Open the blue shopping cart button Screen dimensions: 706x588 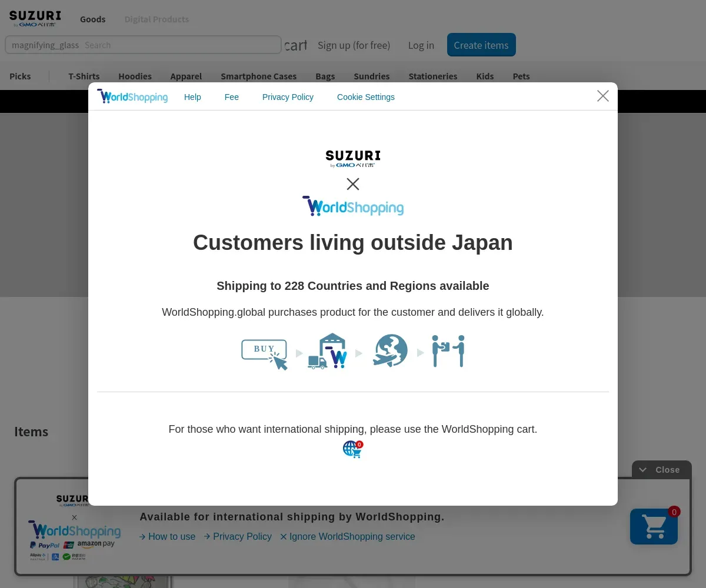654,526
